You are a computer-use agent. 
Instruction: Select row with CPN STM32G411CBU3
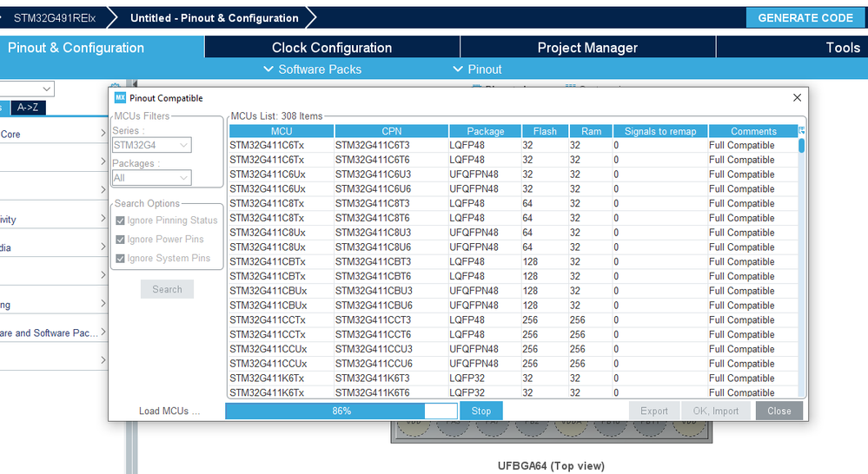tap(514, 291)
